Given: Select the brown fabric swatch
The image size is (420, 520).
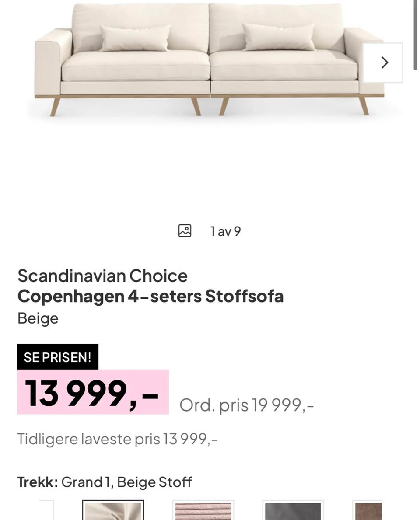Looking at the screenshot, I should coord(367,510).
